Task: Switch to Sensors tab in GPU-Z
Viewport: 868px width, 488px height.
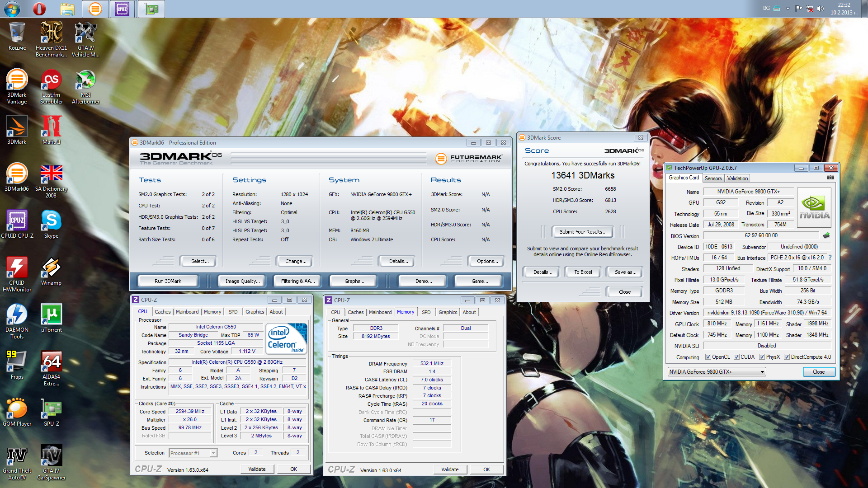Action: [x=713, y=178]
